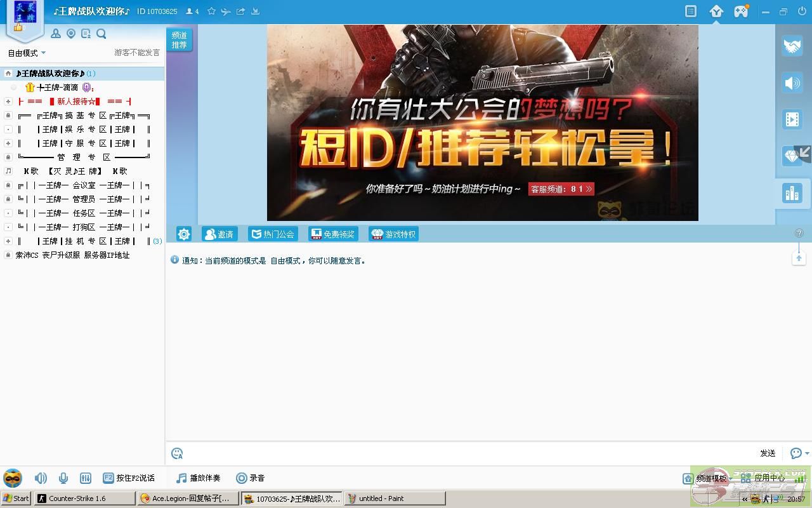Open the emoji picker in chat input
Viewport: 812px width, 508px height.
point(177,453)
